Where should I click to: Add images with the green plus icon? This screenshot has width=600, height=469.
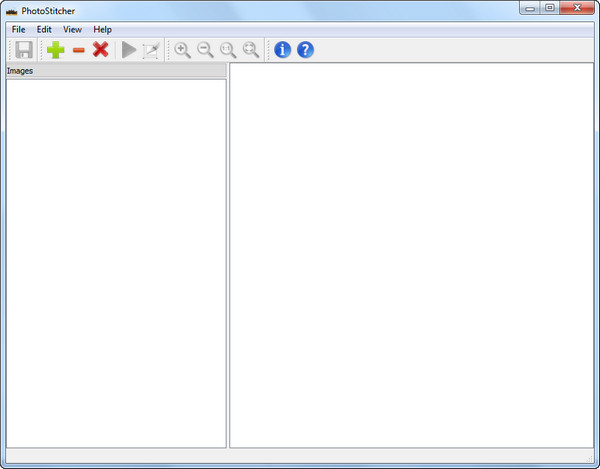(55, 50)
